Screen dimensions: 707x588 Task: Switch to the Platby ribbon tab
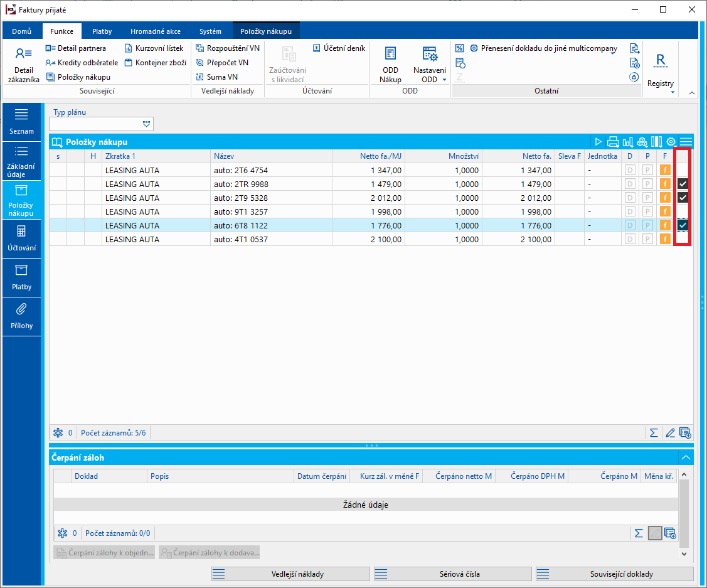tap(102, 31)
